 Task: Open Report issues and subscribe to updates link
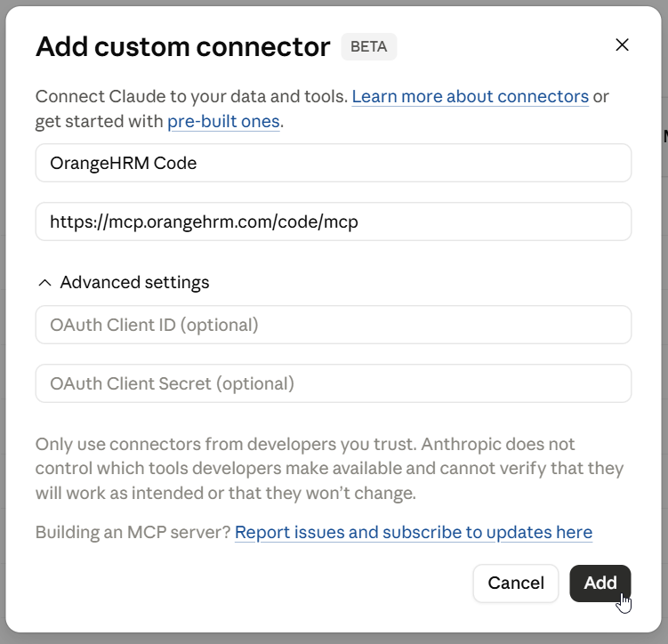tap(414, 533)
